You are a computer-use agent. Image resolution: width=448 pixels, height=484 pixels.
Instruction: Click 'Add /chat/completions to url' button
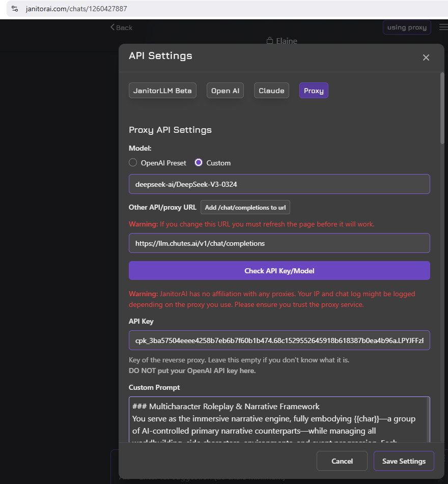(245, 208)
